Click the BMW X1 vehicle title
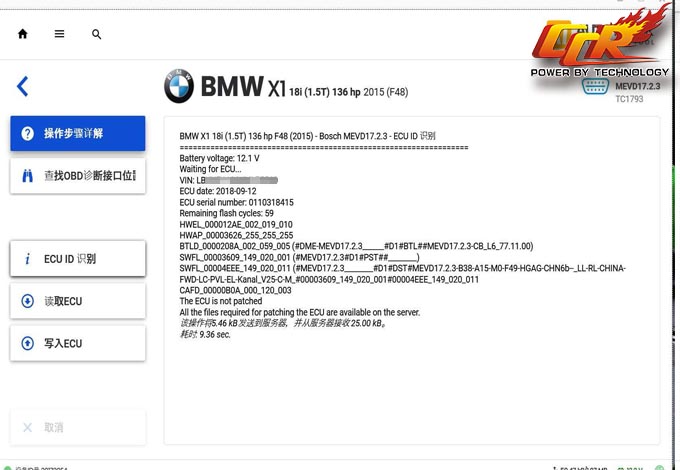The width and height of the screenshot is (680, 470). (x=304, y=86)
